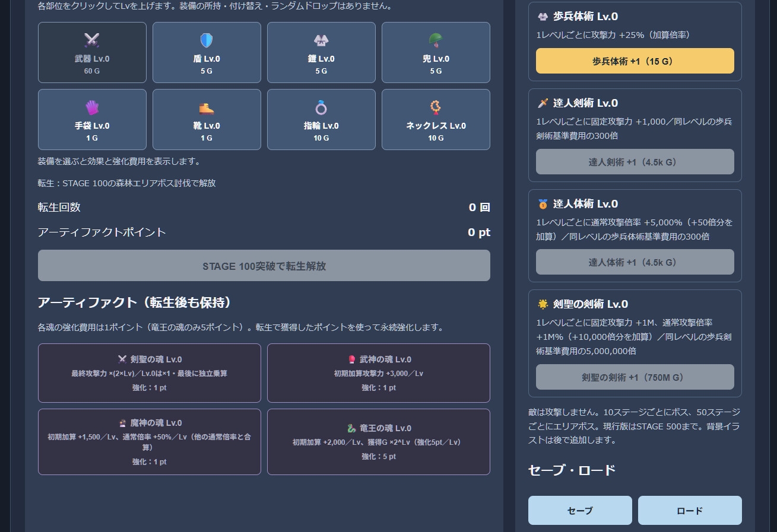This screenshot has height=532, width=777.
Task: Click STAGE 100突破で転生解放 button
Action: 264,266
